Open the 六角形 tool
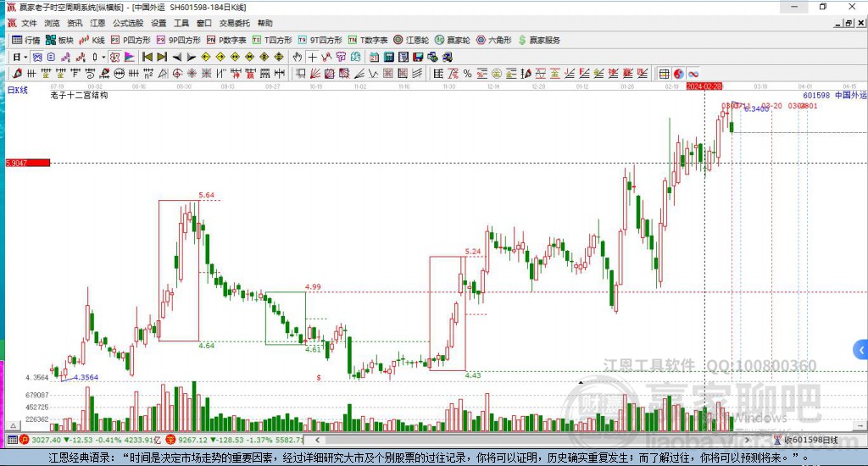Viewport: 868px width, 466px height. [494, 40]
